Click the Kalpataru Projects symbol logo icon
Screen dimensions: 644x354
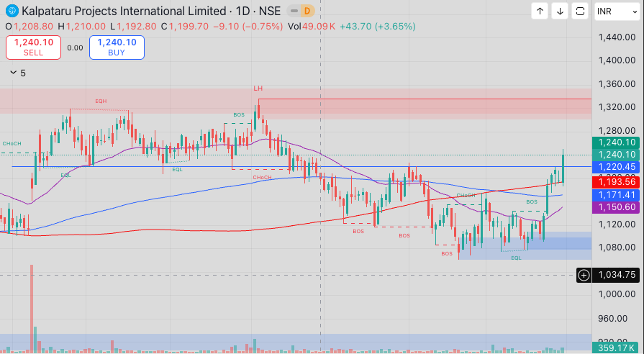tap(12, 11)
